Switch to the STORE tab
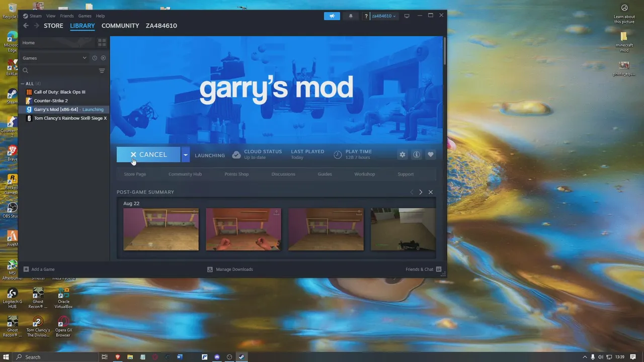Image resolution: width=644 pixels, height=362 pixels. pos(53,26)
